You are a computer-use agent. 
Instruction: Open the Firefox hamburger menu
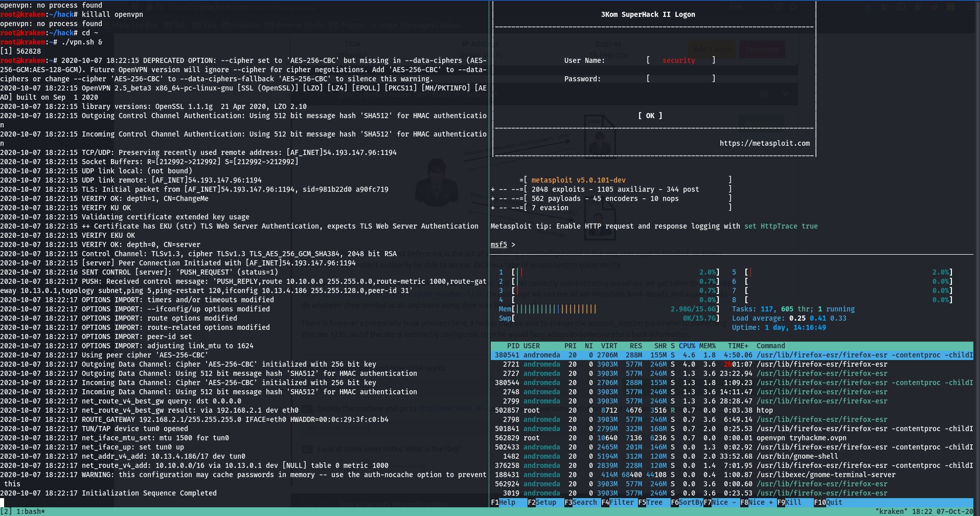pos(971,7)
